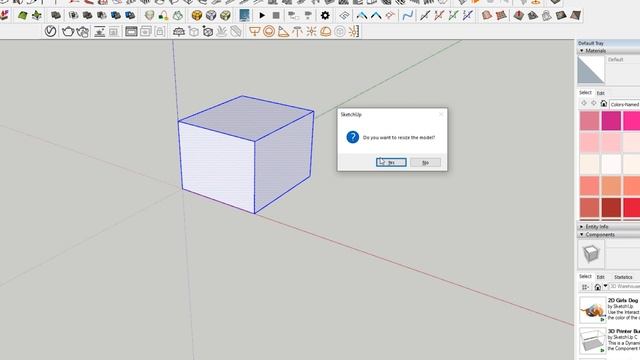Select the blue curved spline tool icon

coord(408,16)
